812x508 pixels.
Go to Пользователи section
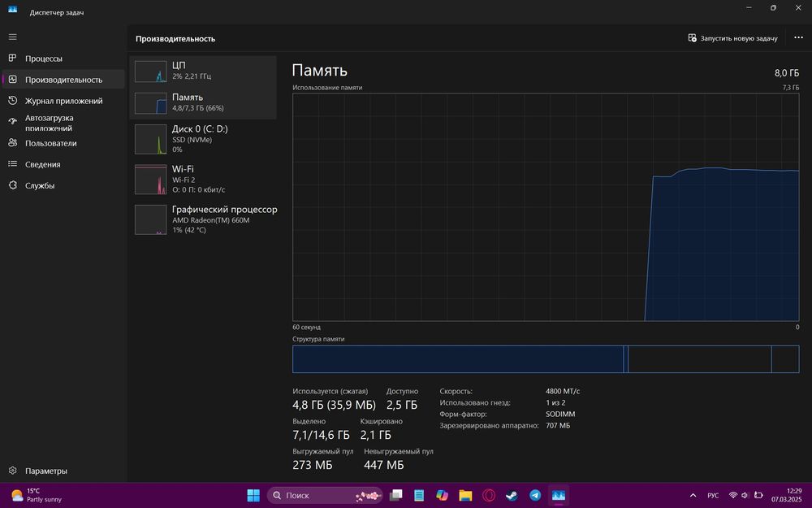tap(63, 143)
